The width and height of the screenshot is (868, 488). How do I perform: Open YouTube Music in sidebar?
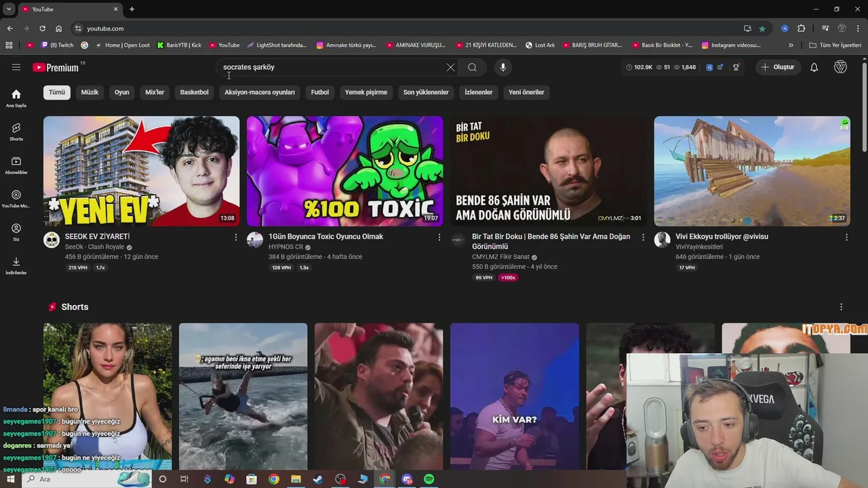16,199
